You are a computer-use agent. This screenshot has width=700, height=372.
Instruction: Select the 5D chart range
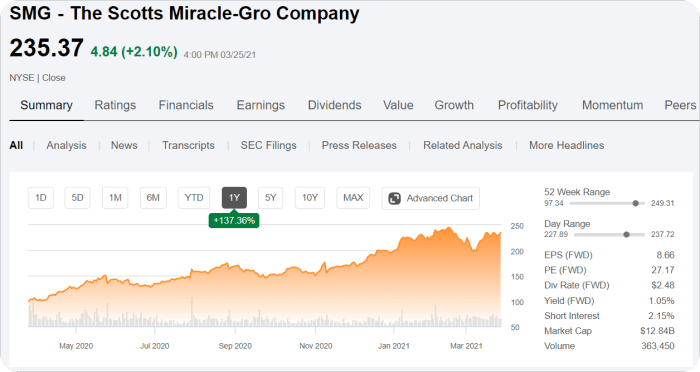pos(78,198)
